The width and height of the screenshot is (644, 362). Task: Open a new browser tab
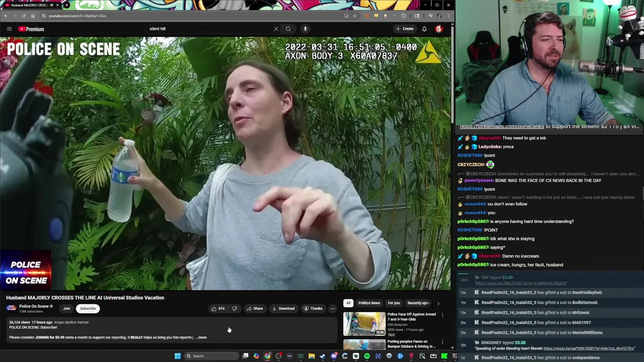(66, 5)
